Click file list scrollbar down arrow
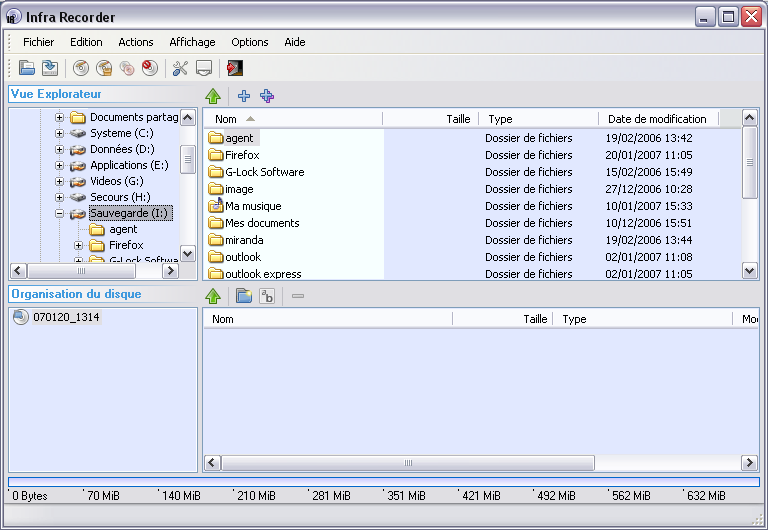Screen dimensions: 768x530 750,270
